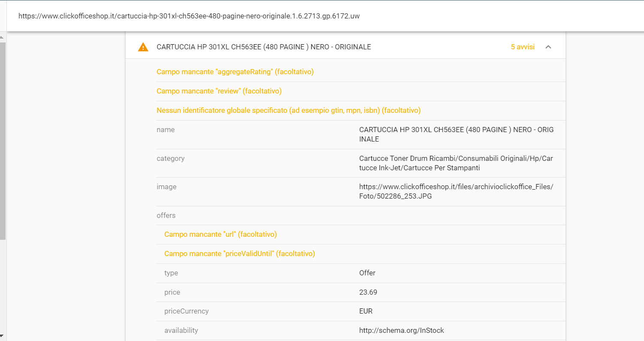Viewport: 644px width, 341px height.
Task: Click the section title CARTUCCIA HP 301XL CH563EE
Action: [x=264, y=47]
